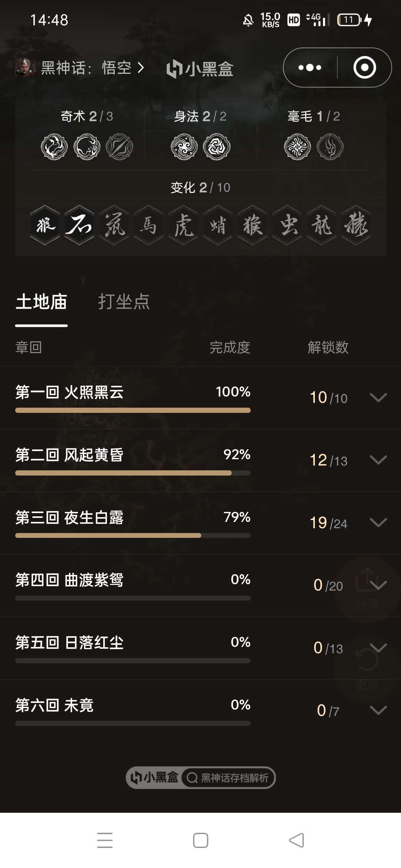Tap the locked third 奇术 spell icon
Image resolution: width=401 pixels, height=868 pixels.
pyautogui.click(x=119, y=147)
